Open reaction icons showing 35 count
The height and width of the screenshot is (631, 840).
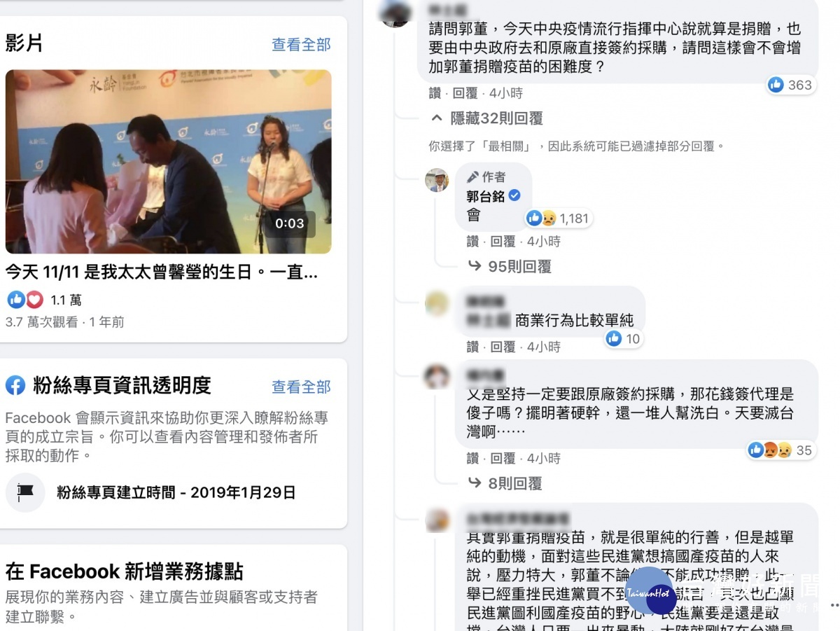770,450
